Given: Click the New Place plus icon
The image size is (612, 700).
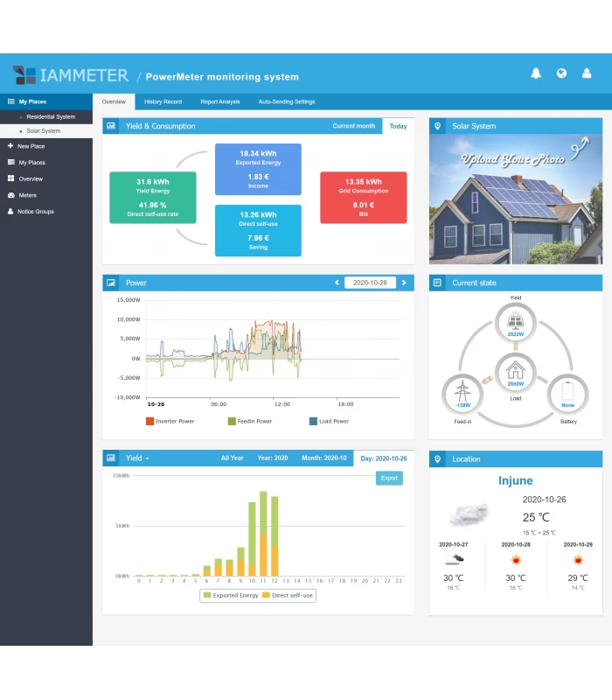Looking at the screenshot, I should tap(10, 145).
